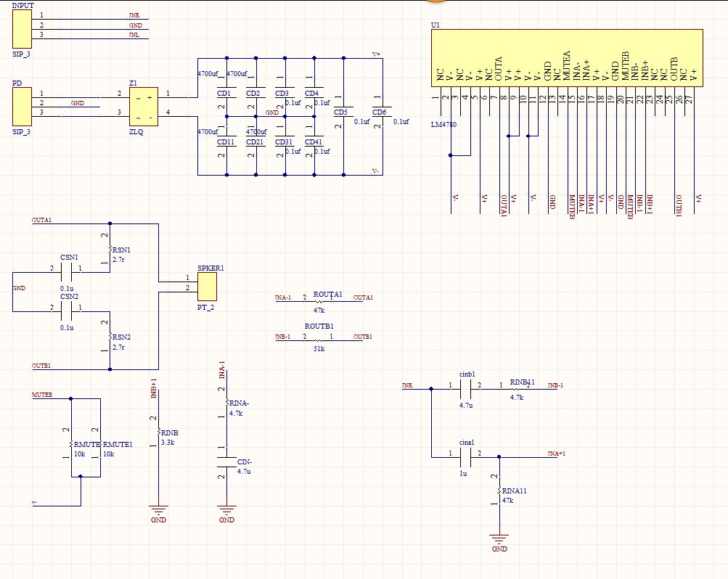This screenshot has height=579, width=728.
Task: Click the CD4 capacitor designator
Action: (311, 94)
